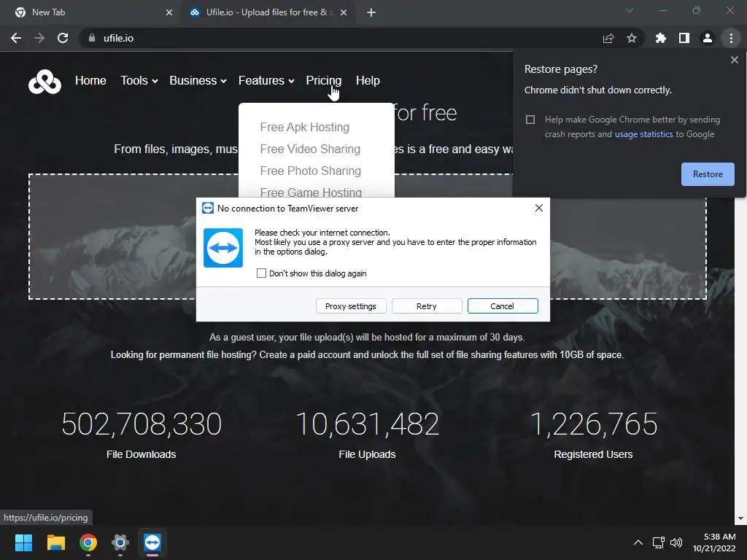Click the volume speaker tray icon
The image size is (747, 560).
[676, 542]
